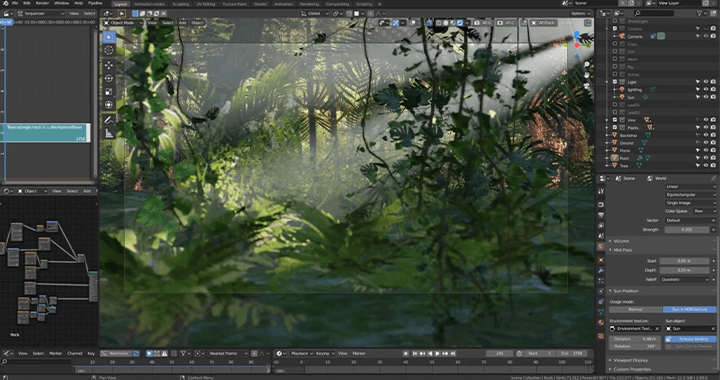Open the Physics properties tab
720x380 pixels.
601,291
